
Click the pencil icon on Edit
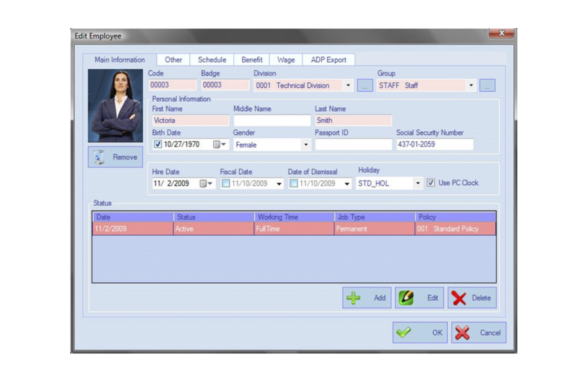pos(406,298)
